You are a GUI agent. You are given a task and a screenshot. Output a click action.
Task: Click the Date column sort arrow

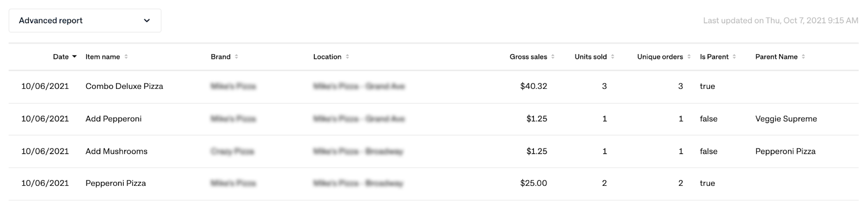74,57
